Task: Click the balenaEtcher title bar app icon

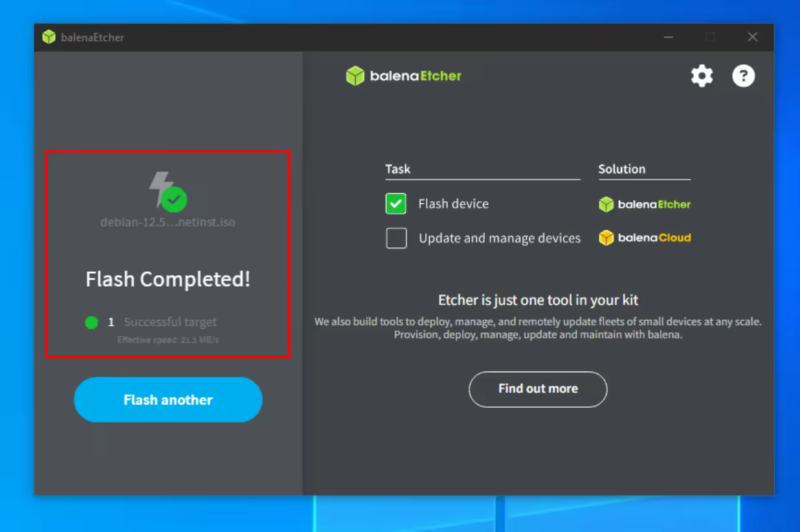Action: tap(49, 37)
